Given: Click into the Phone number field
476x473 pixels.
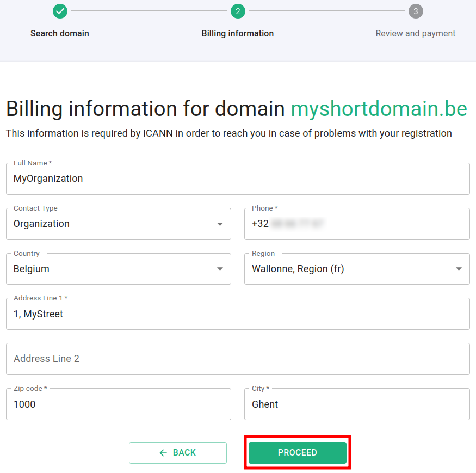Looking at the screenshot, I should tap(357, 224).
